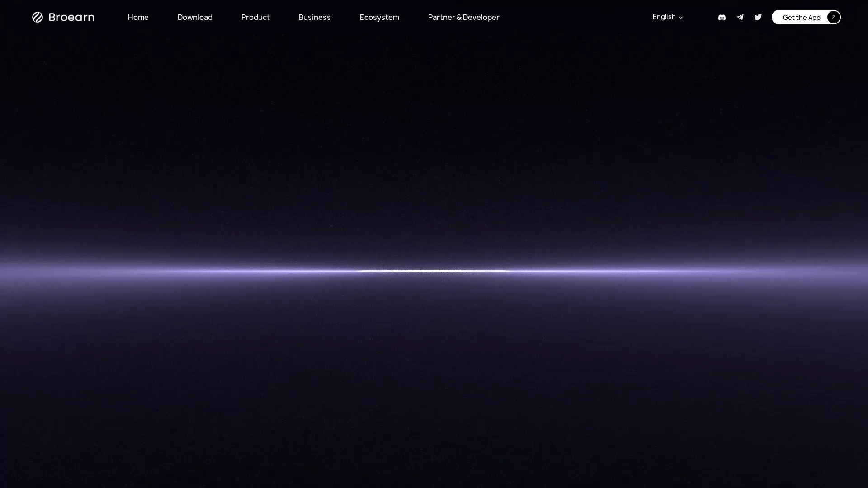Open the Telegram icon link

click(740, 17)
